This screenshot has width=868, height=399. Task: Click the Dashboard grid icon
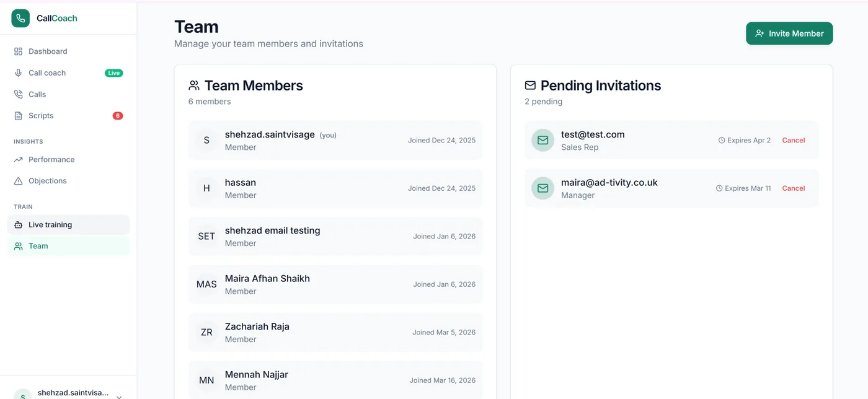[x=18, y=51]
